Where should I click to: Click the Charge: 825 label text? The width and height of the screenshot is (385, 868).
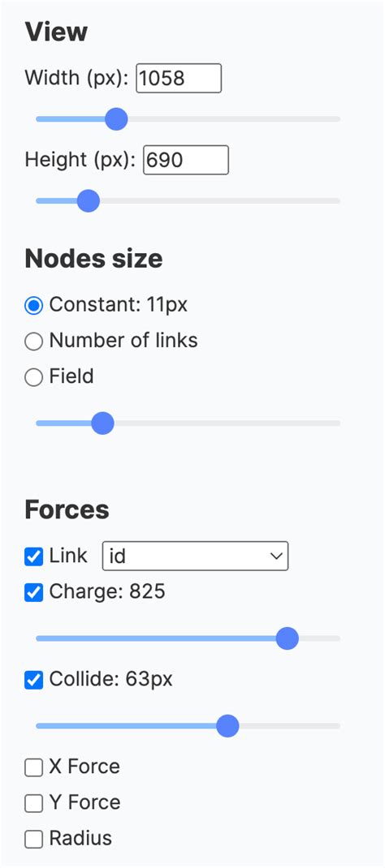coord(107,591)
